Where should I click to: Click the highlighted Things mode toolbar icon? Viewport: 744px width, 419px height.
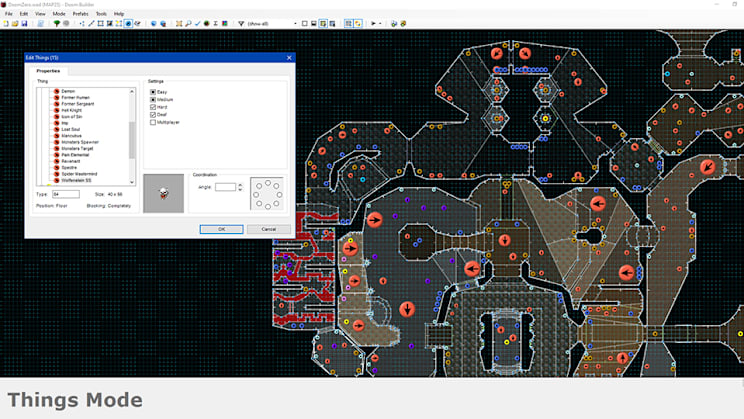[x=128, y=23]
